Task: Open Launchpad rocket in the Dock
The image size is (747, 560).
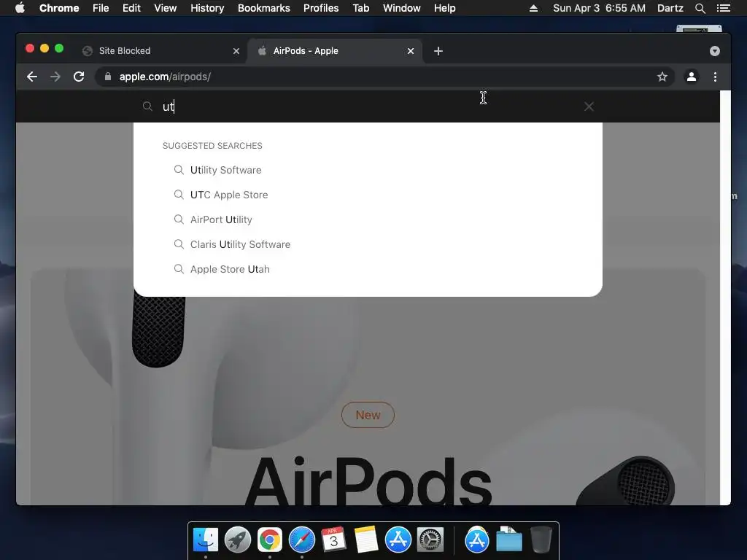Action: (x=238, y=540)
